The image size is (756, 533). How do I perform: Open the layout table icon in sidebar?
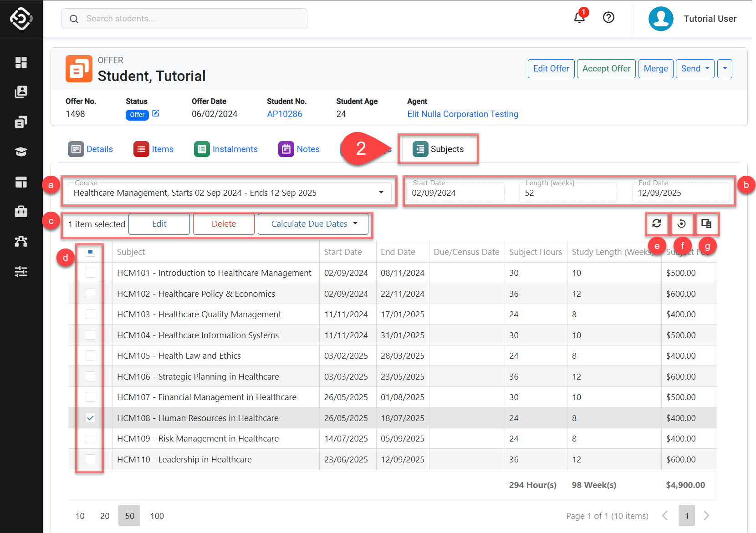[21, 182]
